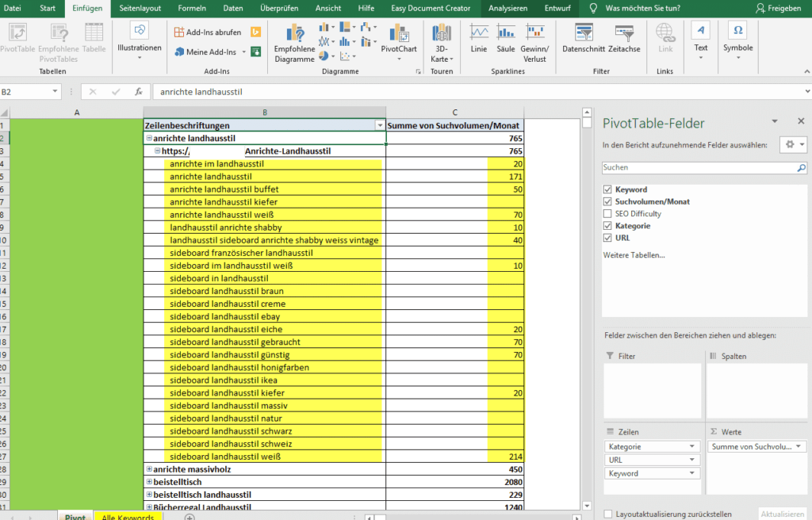Insert a Gewinn/Verlust sparkline
The height and width of the screenshot is (520, 812).
534,44
